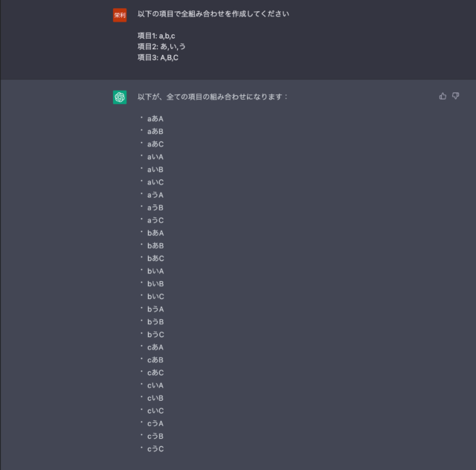Click the list item bあA
Viewport: 476px width, 470px height.
(x=155, y=233)
